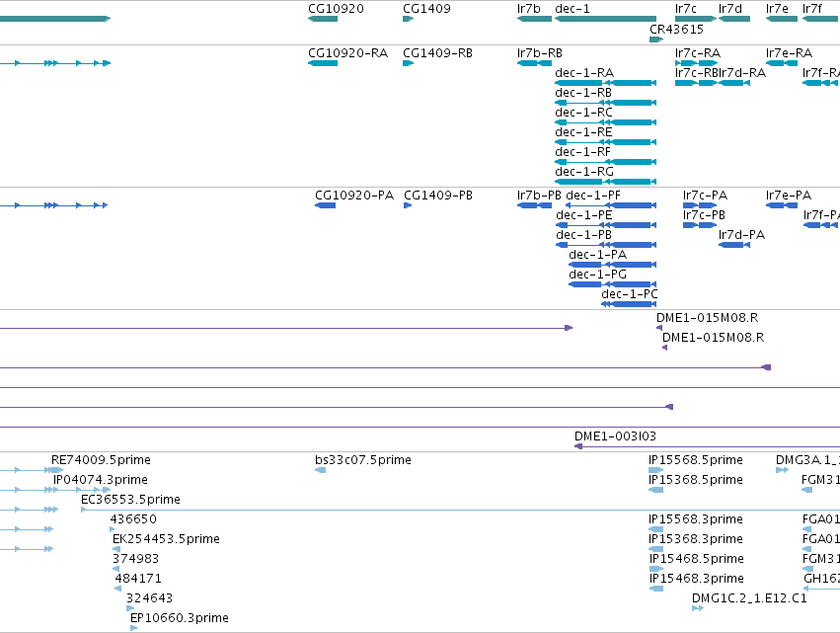Image resolution: width=840 pixels, height=633 pixels.
Task: Click the Ir7e-RA transcript label
Action: pyautogui.click(x=789, y=53)
